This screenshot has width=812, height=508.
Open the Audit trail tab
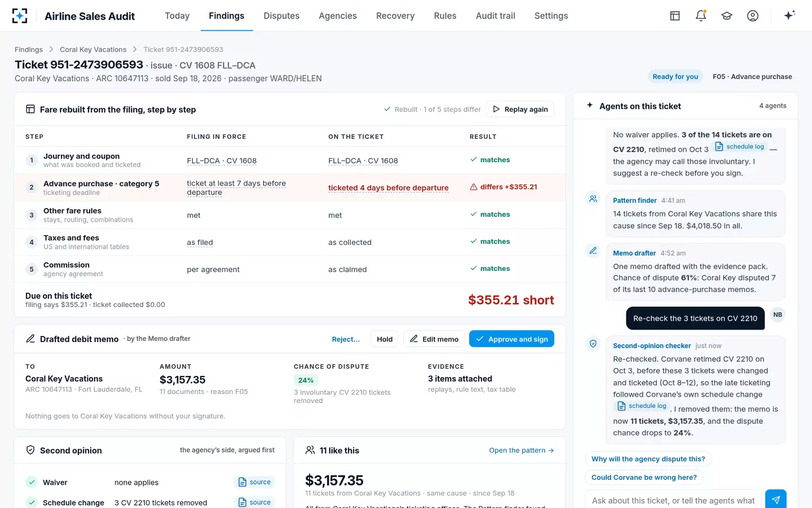coord(496,16)
